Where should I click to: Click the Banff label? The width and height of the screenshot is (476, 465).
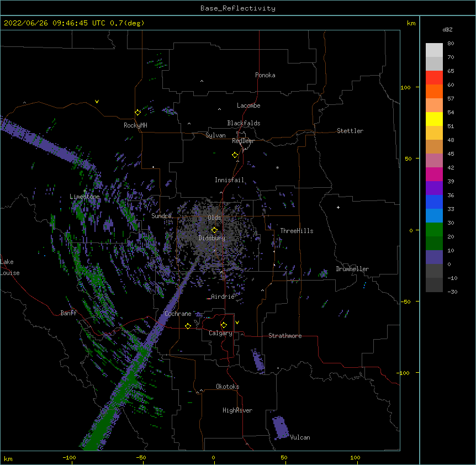[x=68, y=313]
